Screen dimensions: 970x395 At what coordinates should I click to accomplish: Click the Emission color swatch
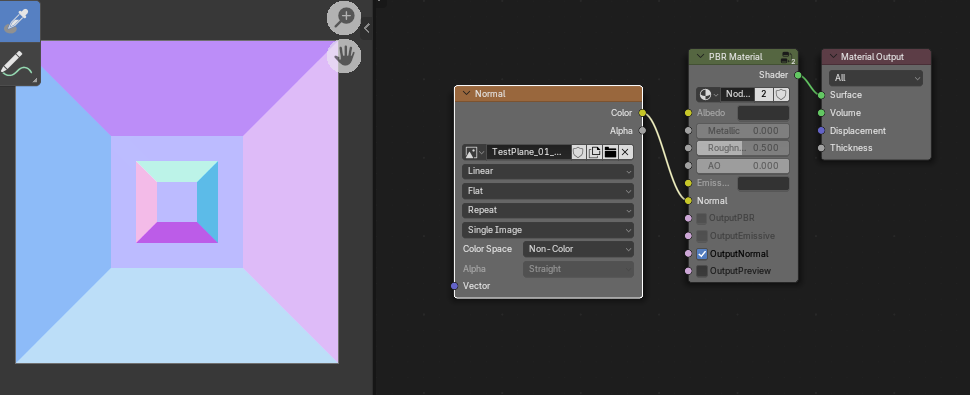pyautogui.click(x=763, y=184)
